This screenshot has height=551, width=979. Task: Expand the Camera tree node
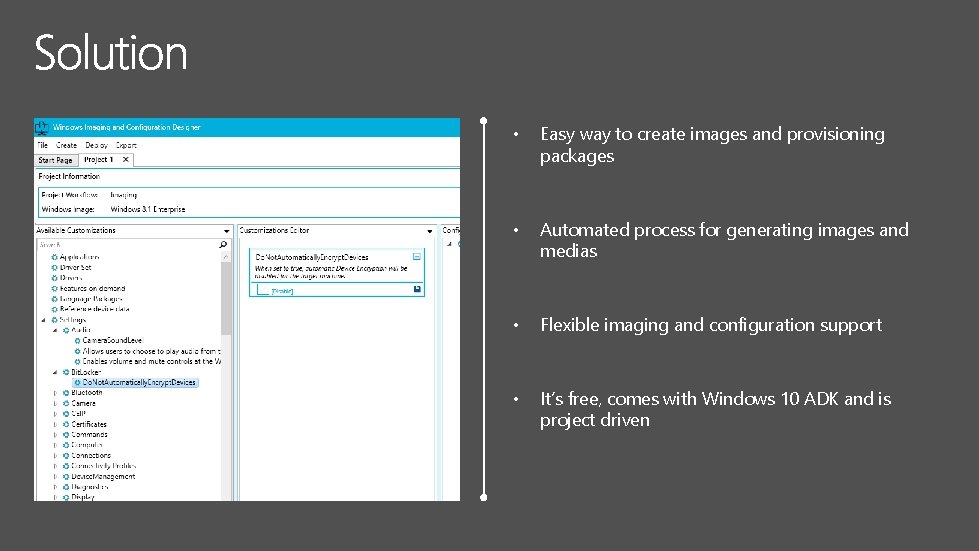tap(55, 404)
